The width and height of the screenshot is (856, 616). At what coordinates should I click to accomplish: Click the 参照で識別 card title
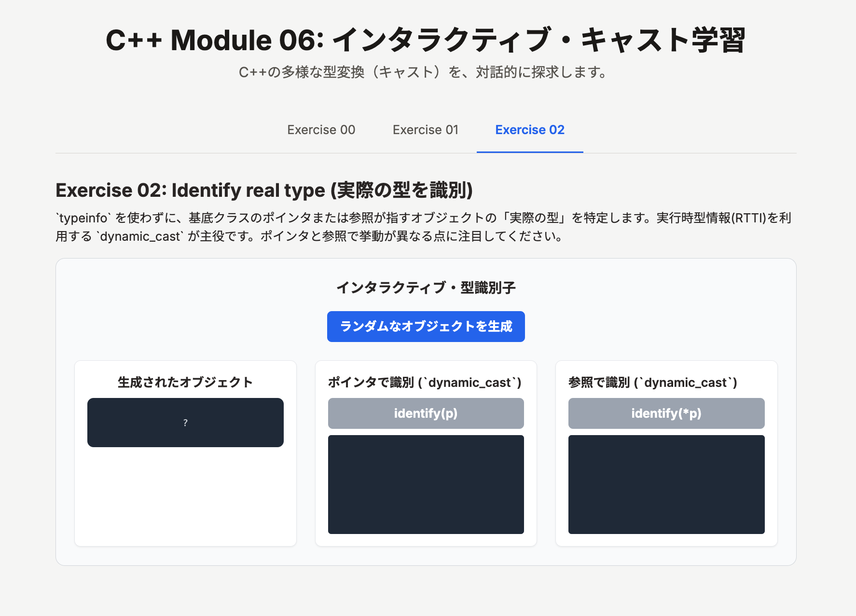(653, 383)
